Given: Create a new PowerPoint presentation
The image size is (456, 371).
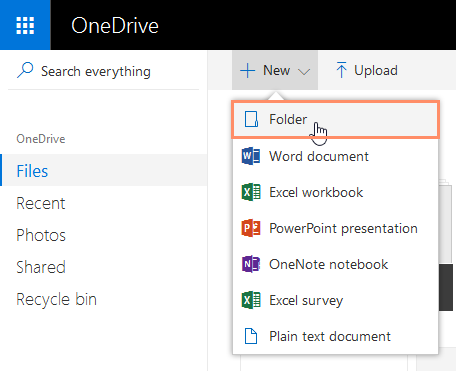Looking at the screenshot, I should coord(335,228).
